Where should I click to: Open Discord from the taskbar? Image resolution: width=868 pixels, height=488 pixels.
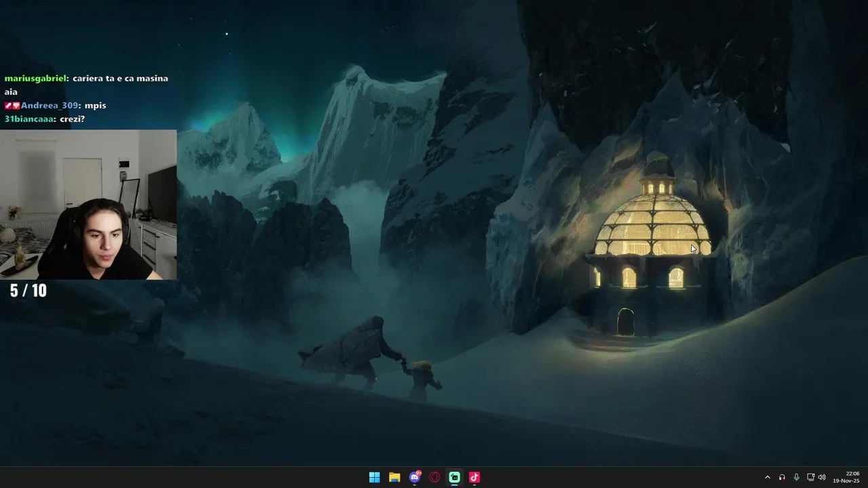[414, 477]
